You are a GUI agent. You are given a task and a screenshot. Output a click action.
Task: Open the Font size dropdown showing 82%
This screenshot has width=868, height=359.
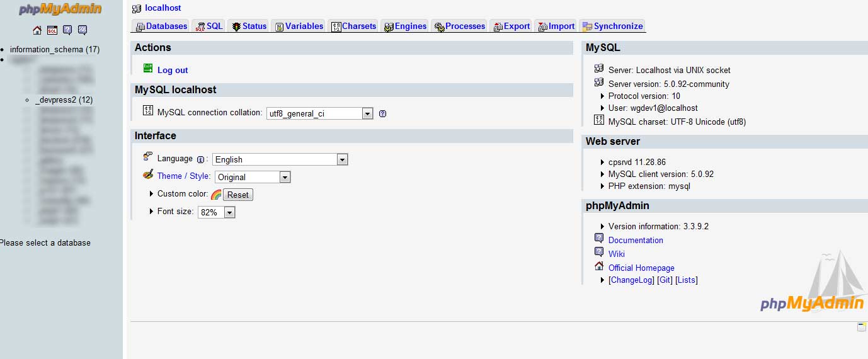click(x=217, y=212)
